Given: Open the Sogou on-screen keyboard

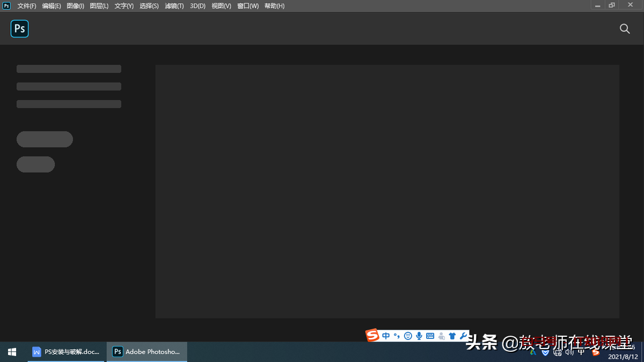Looking at the screenshot, I should tap(430, 336).
